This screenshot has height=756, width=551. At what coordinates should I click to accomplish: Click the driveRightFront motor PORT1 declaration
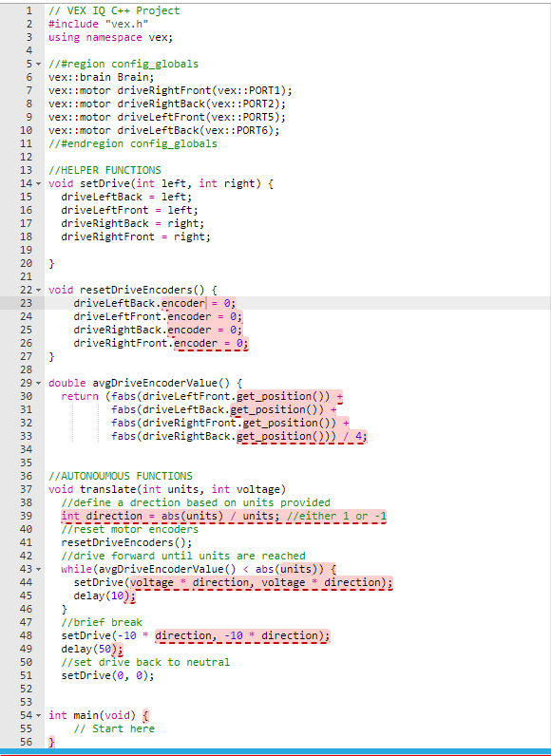click(170, 90)
